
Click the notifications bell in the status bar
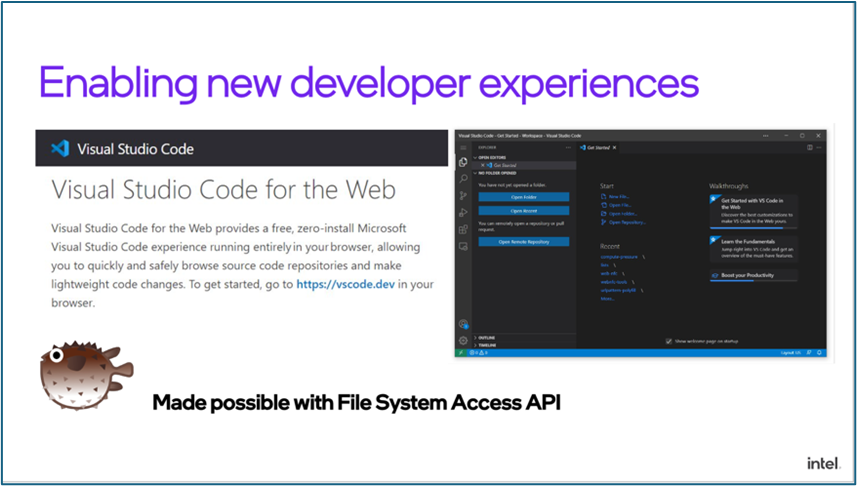pyautogui.click(x=819, y=353)
